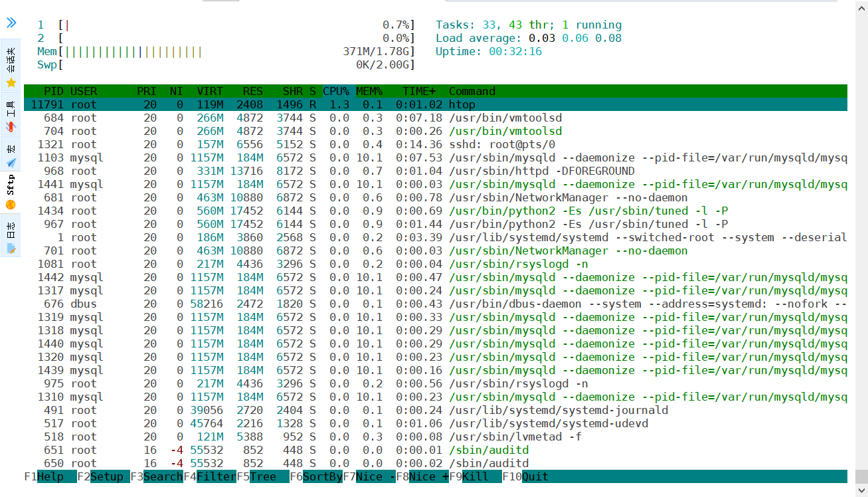Open the 宏 macro sidebar tab
Image resolution: width=868 pixels, height=497 pixels.
coord(11,154)
